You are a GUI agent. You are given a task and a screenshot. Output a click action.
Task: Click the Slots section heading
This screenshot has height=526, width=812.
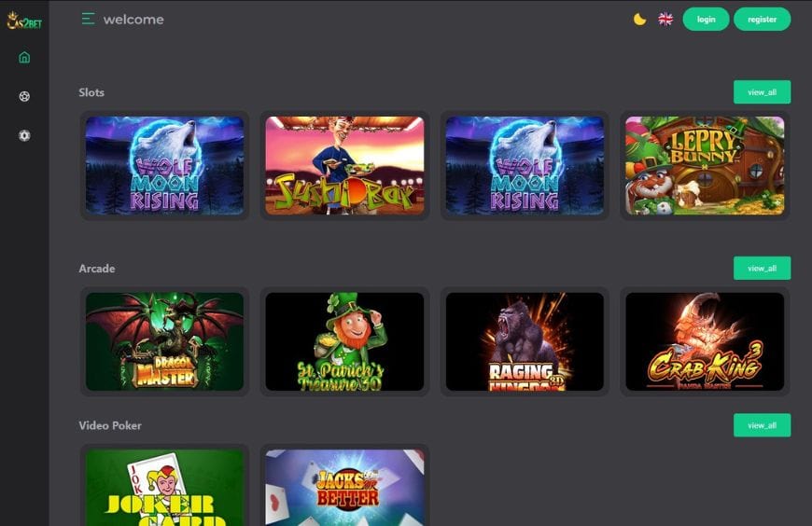click(91, 92)
